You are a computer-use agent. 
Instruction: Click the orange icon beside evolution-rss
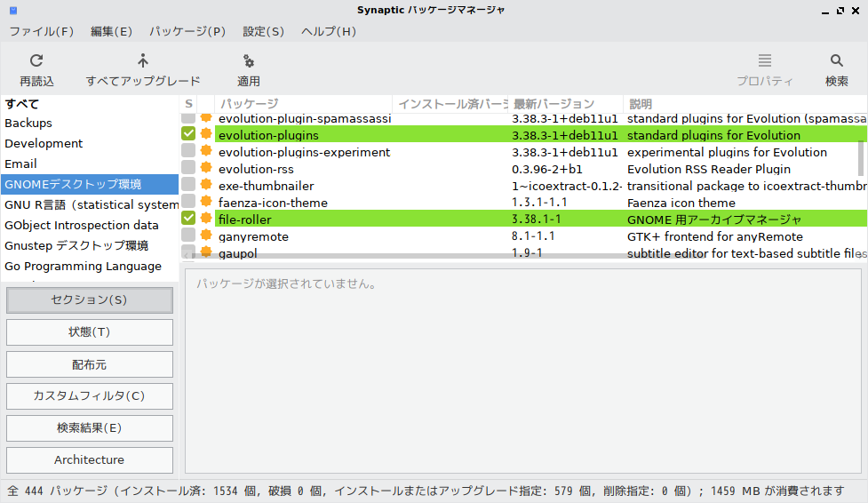point(206,168)
